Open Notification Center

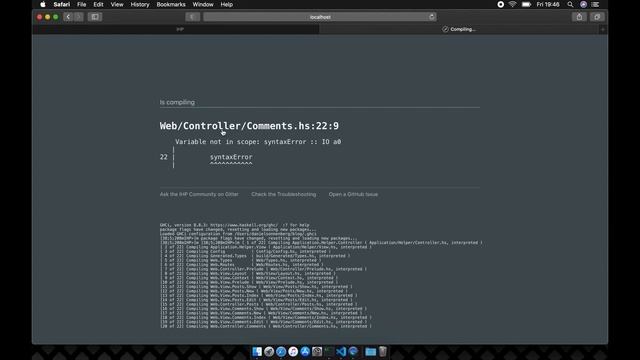pyautogui.click(x=596, y=4)
